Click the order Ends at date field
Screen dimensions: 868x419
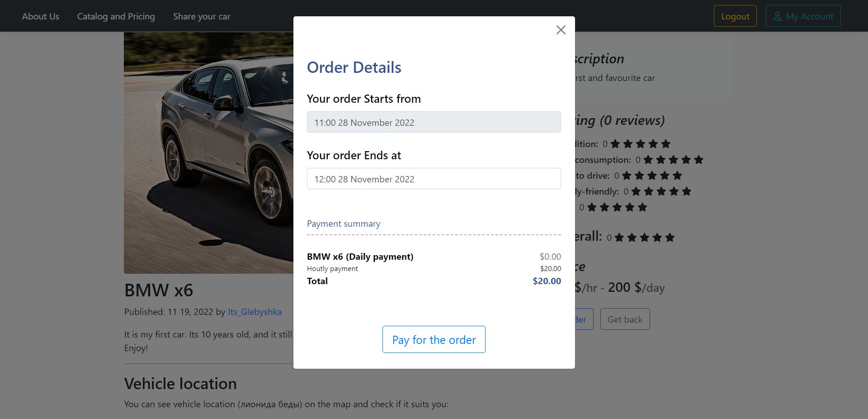click(434, 179)
